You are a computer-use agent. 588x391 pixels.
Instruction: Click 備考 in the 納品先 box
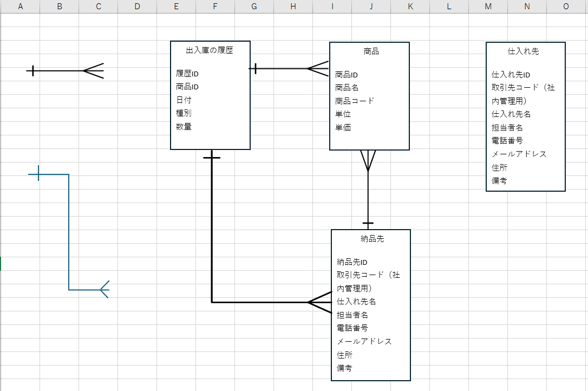(x=344, y=368)
